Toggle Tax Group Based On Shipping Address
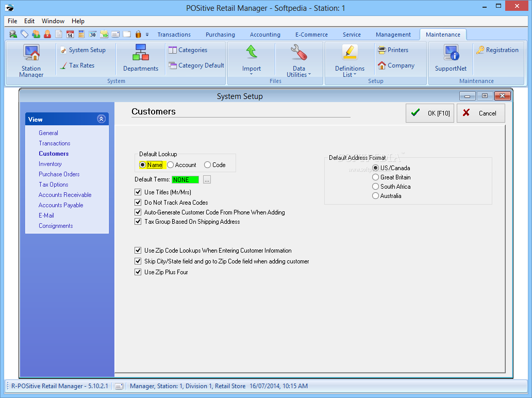This screenshot has width=532, height=398. click(x=138, y=222)
